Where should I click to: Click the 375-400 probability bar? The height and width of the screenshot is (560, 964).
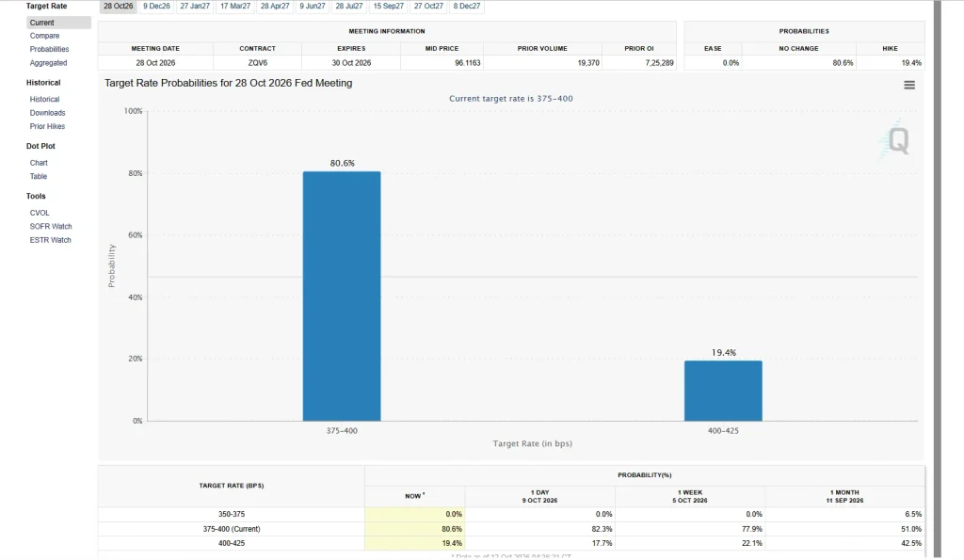pyautogui.click(x=342, y=296)
